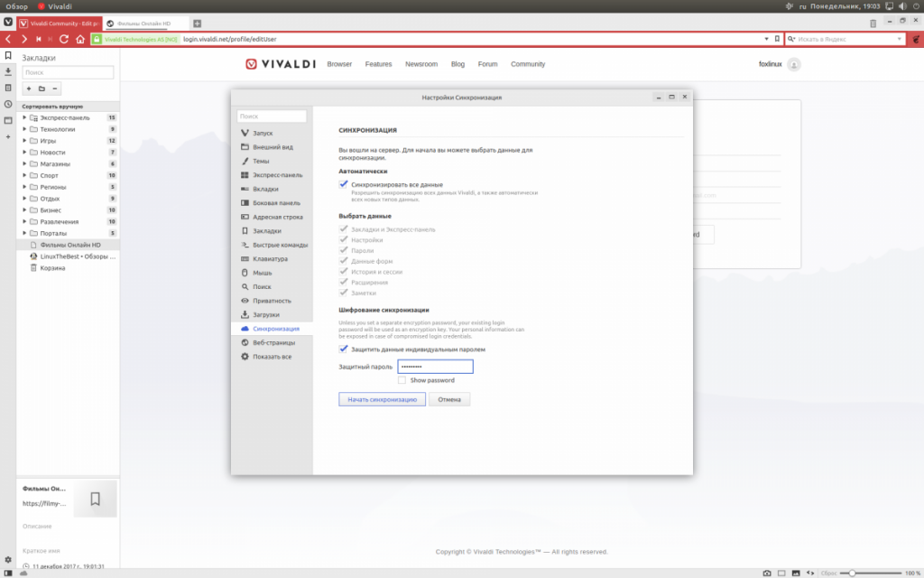Open the sync cloud status icon
This screenshot has height=578, width=924.
[x=23, y=573]
